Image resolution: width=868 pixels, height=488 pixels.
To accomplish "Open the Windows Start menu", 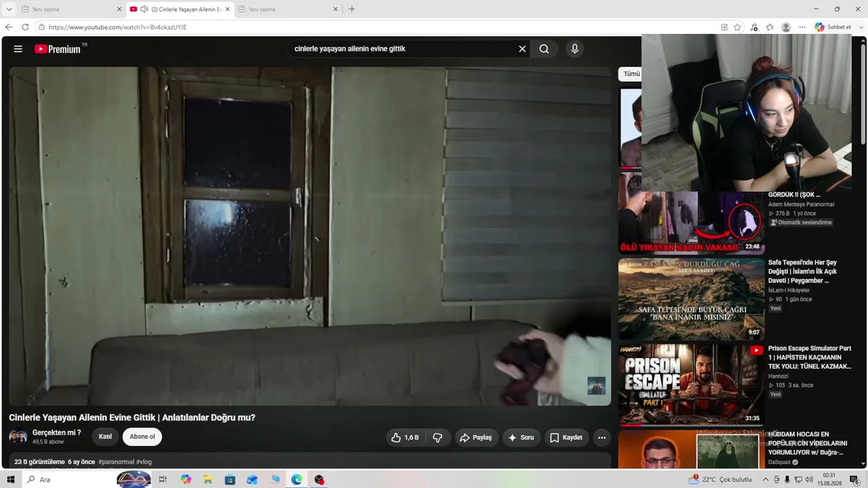I will point(11,480).
